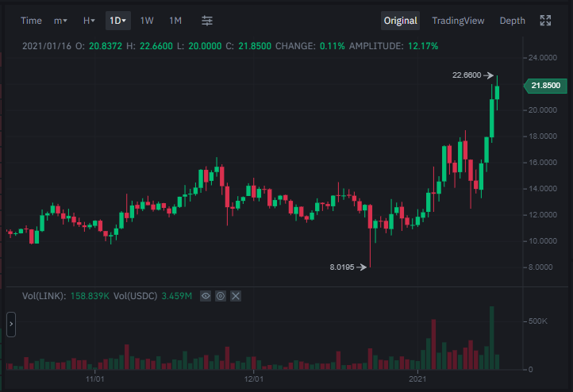Image resolution: width=573 pixels, height=392 pixels.
Task: Click the 16.0000 price axis label
Action: point(542,162)
